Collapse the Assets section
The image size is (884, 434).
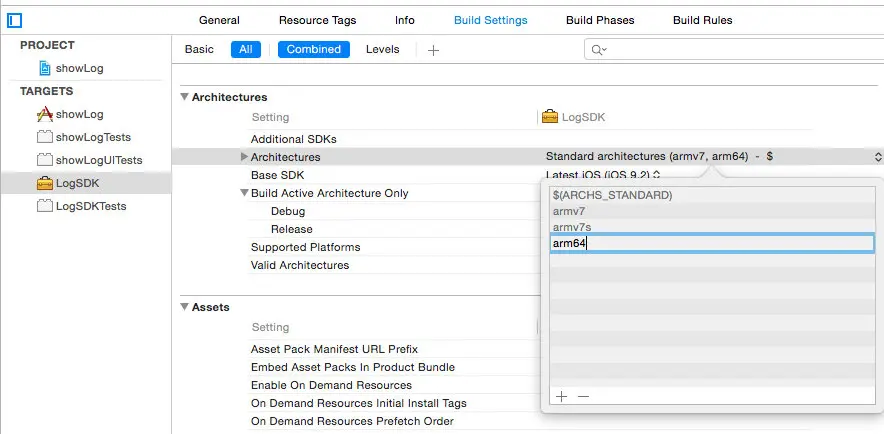(x=184, y=307)
